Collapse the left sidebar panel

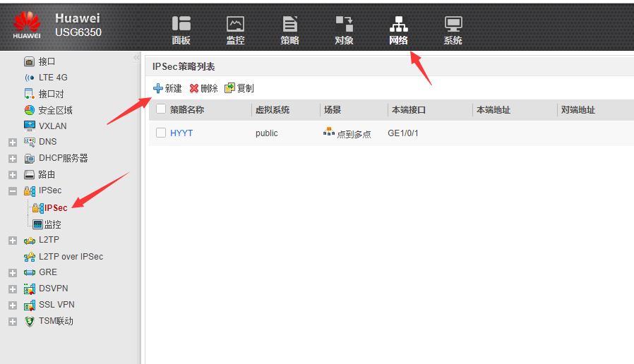(x=136, y=58)
